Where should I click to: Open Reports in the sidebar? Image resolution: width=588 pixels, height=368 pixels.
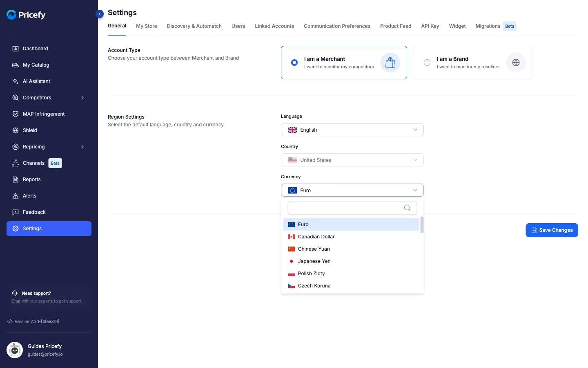[x=49, y=180]
